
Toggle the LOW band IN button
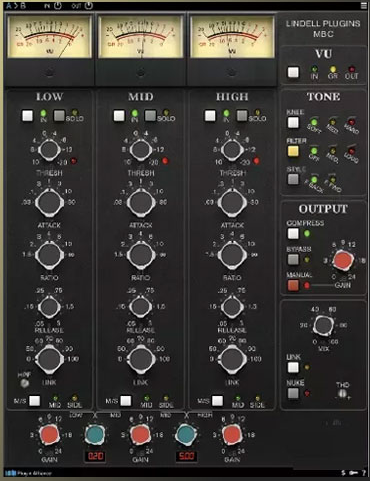[x=28, y=116]
